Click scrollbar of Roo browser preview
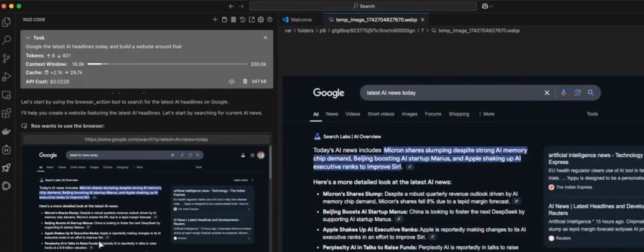Image resolution: width=644 pixels, height=252 pixels. point(270,162)
